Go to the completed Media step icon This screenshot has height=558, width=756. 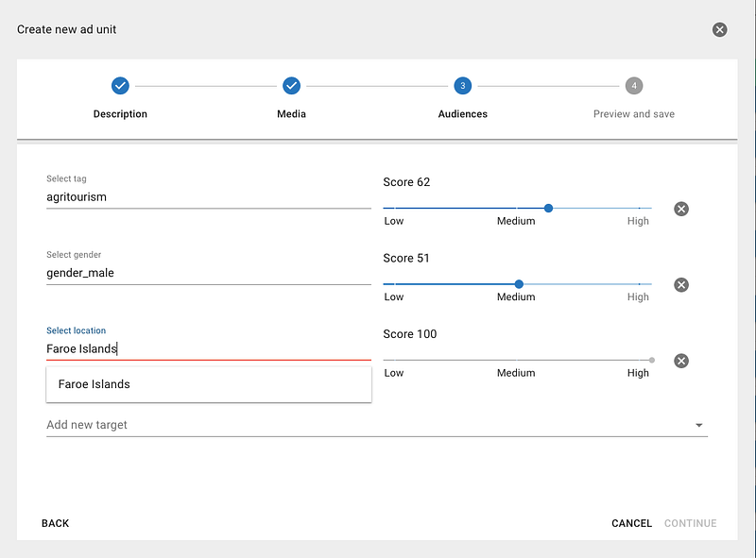[291, 86]
